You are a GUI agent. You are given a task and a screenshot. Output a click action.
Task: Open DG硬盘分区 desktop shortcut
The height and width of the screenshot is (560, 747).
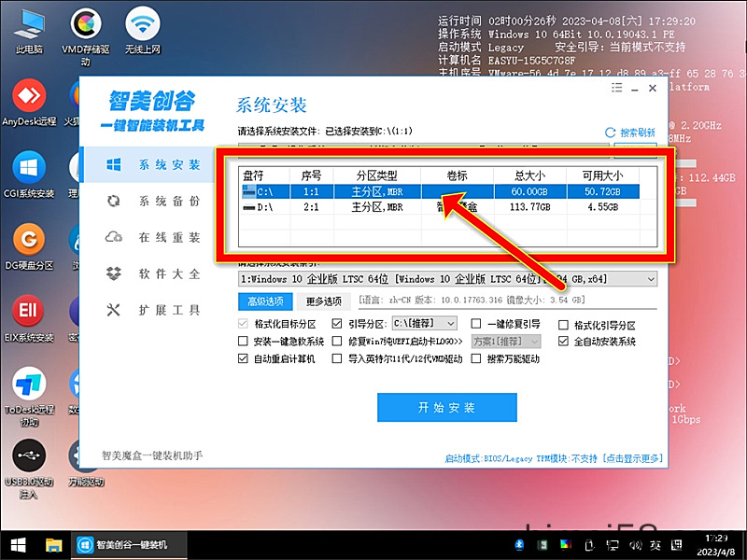tap(29, 246)
